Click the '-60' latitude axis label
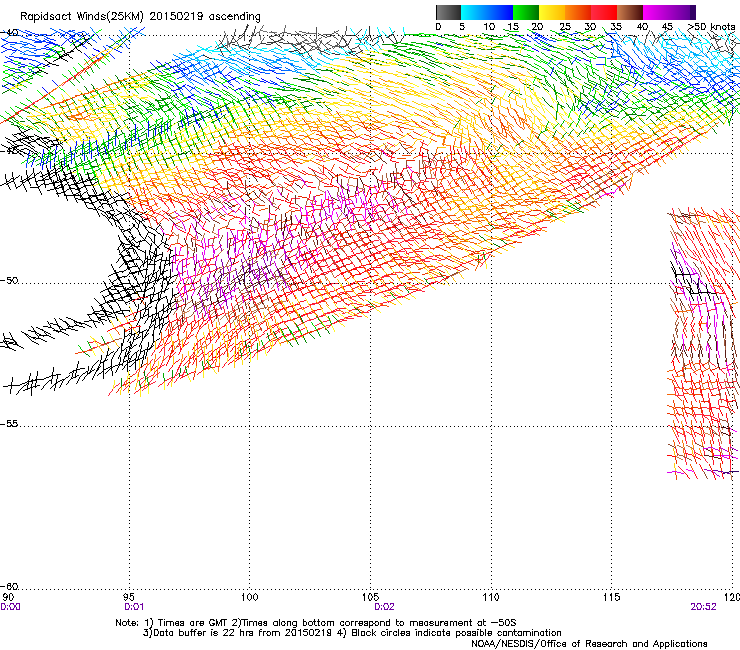 [x=9, y=587]
